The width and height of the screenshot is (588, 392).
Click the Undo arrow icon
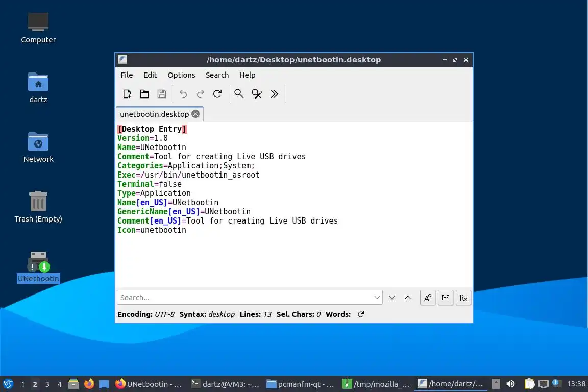[x=183, y=94]
